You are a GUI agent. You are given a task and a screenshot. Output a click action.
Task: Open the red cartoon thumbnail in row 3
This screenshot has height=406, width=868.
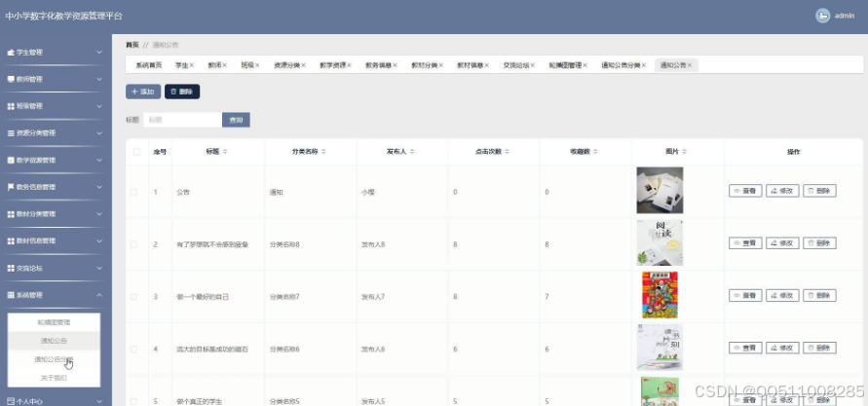tap(660, 295)
